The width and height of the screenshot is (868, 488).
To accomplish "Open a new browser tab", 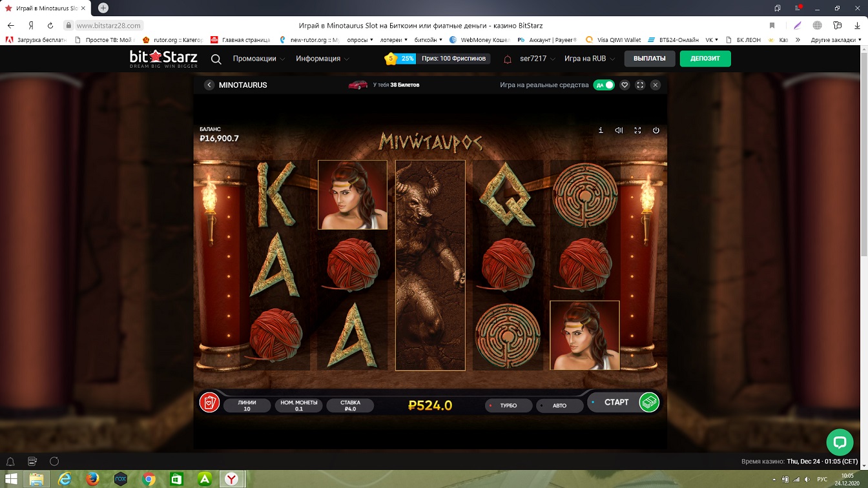I will tap(103, 8).
